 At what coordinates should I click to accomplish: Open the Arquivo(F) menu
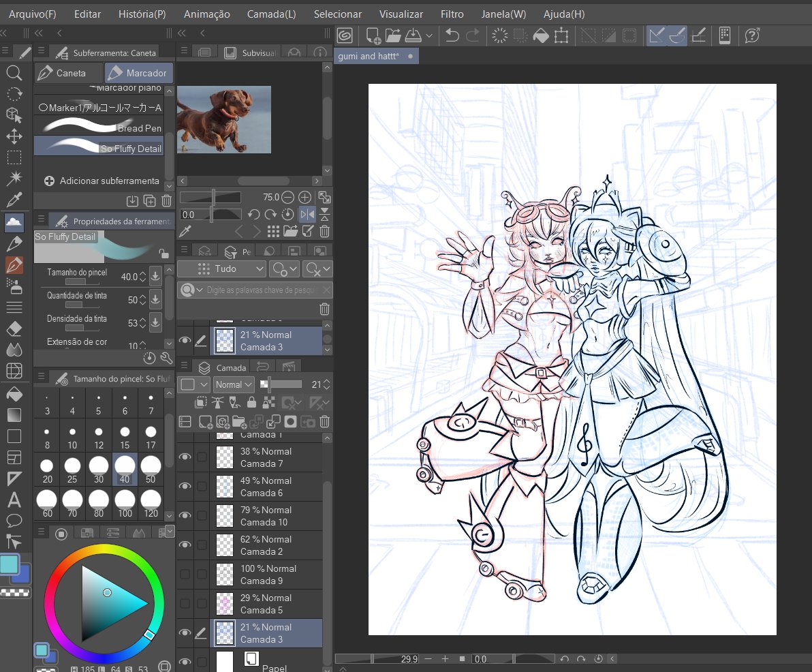click(x=33, y=14)
